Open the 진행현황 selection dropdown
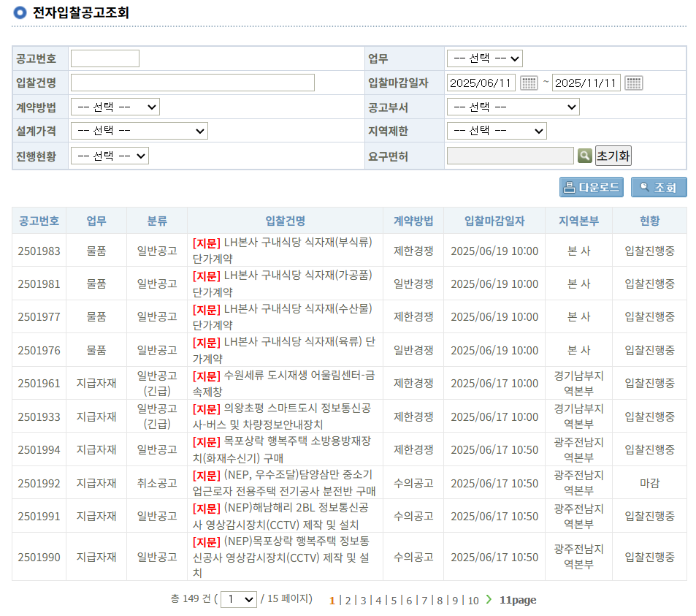This screenshot has width=696, height=616. coord(110,155)
